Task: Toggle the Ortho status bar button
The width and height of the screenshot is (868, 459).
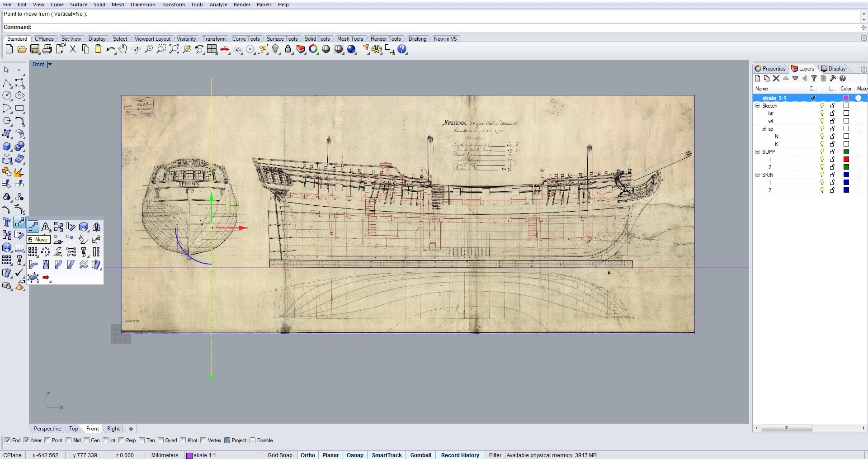Action: [307, 455]
